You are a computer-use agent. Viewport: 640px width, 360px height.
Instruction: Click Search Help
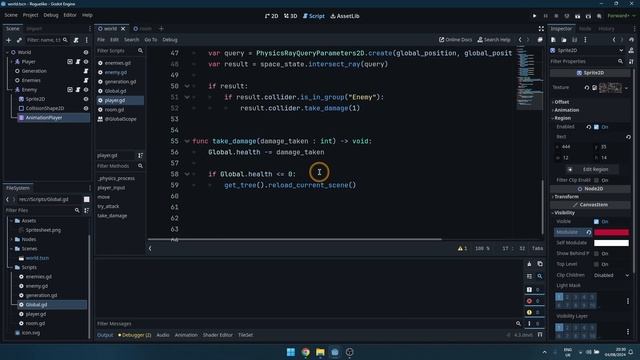494,40
